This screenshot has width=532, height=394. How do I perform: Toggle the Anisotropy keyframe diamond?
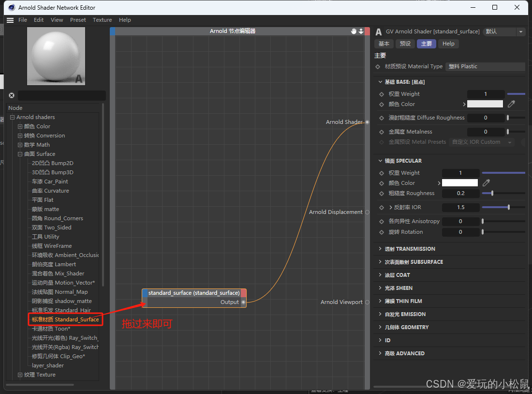(x=382, y=222)
